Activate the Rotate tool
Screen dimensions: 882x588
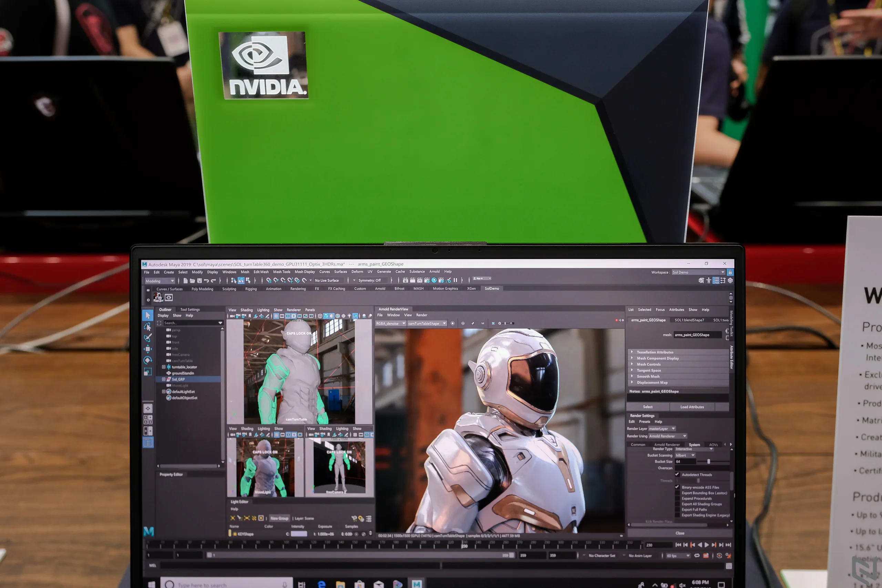pyautogui.click(x=148, y=360)
